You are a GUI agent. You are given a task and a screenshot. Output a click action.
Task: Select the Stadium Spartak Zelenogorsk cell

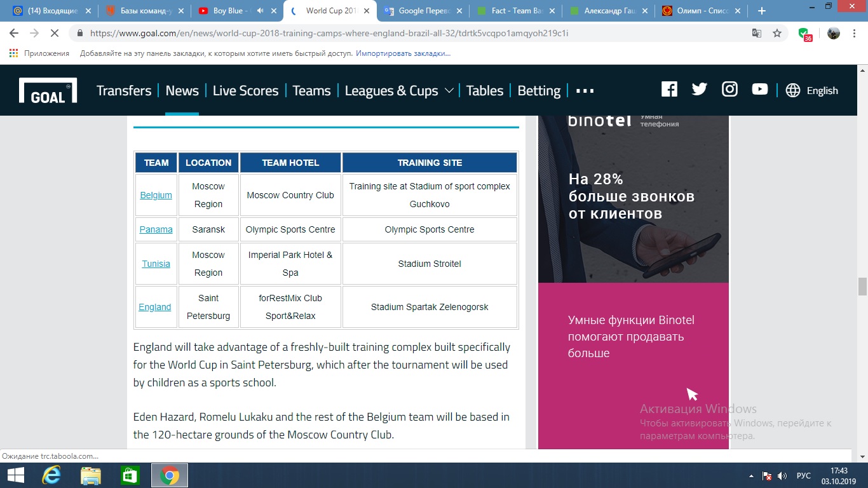pos(430,307)
